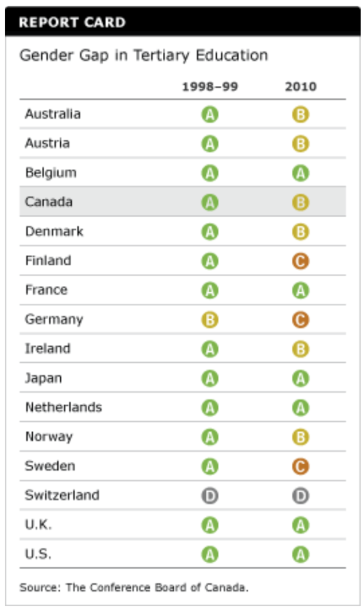Click Germany's 1998–99 grade B icon
This screenshot has width=364, height=611.
(209, 320)
